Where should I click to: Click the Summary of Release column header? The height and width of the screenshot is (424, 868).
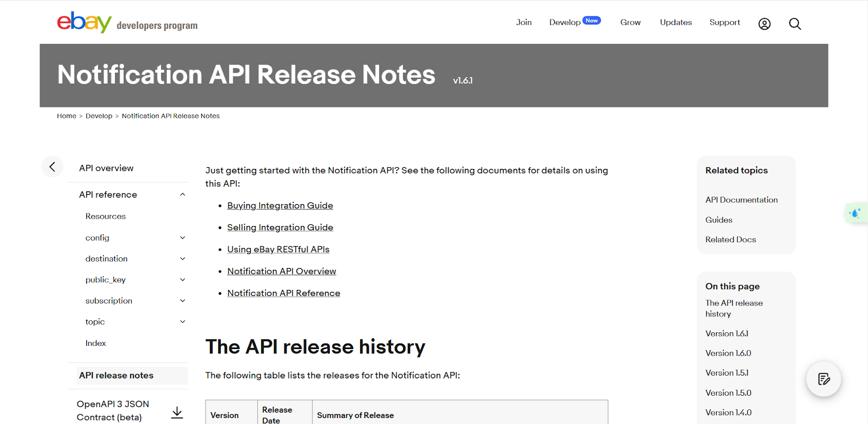355,415
